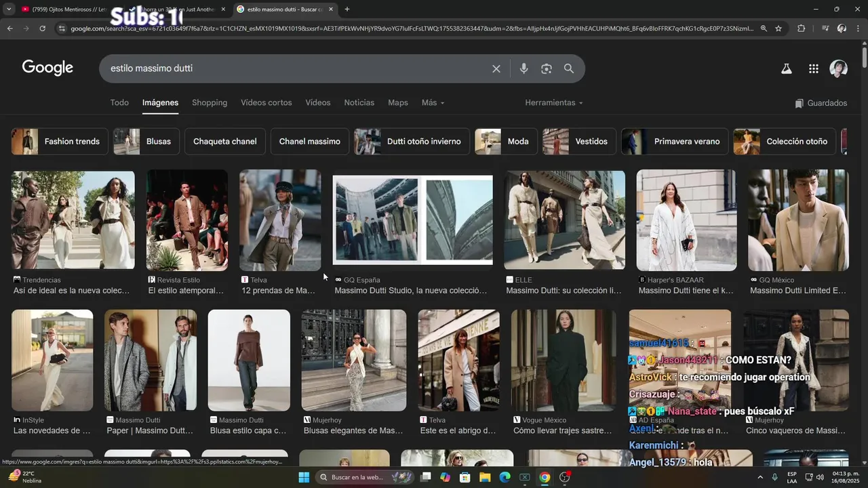868x488 pixels.
Task: Open the Trendencias image result
Action: pos(73,220)
